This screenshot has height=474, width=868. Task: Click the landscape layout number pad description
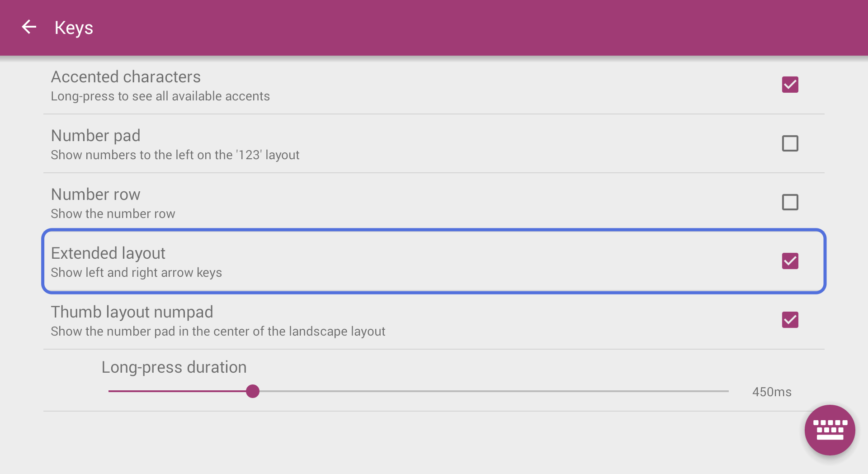click(x=218, y=332)
